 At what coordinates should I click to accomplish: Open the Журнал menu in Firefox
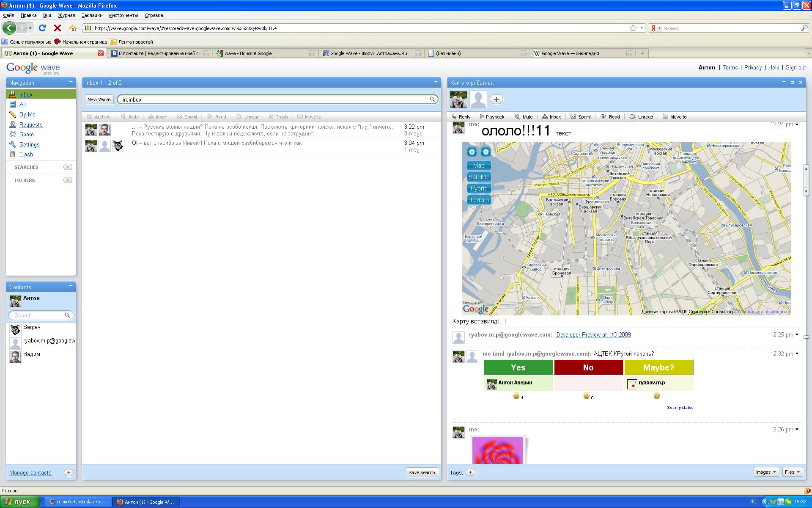point(66,15)
